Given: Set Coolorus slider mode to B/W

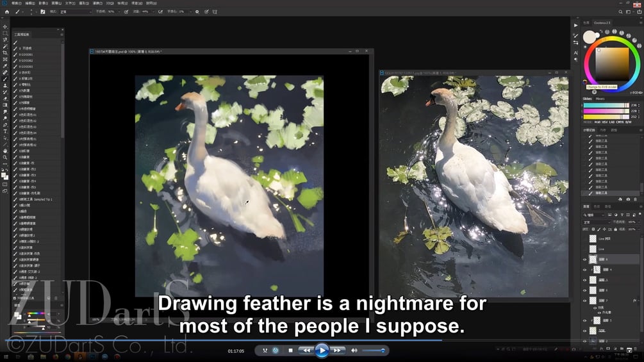Looking at the screenshot, I should (629, 122).
